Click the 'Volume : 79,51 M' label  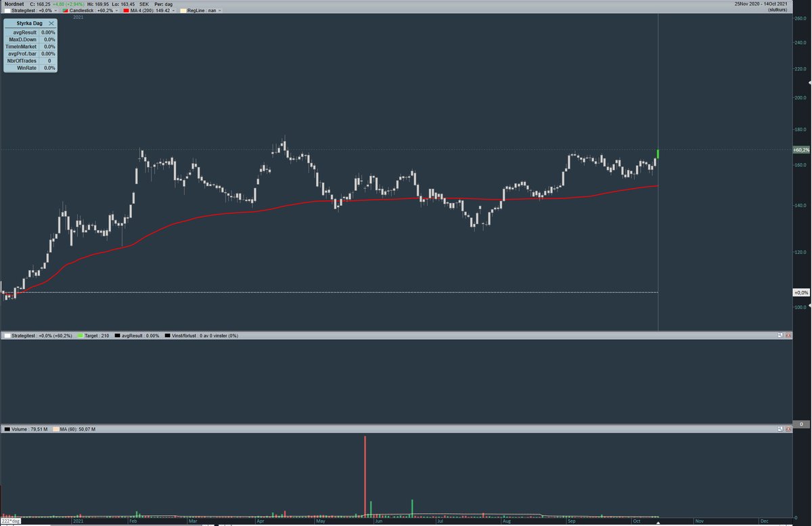(x=29, y=429)
